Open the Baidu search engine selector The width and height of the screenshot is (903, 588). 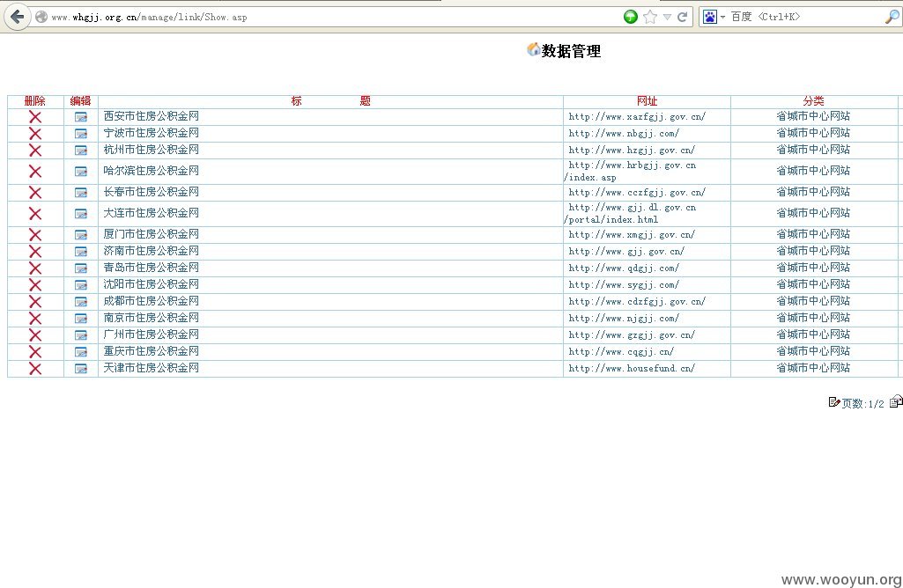click(x=713, y=17)
